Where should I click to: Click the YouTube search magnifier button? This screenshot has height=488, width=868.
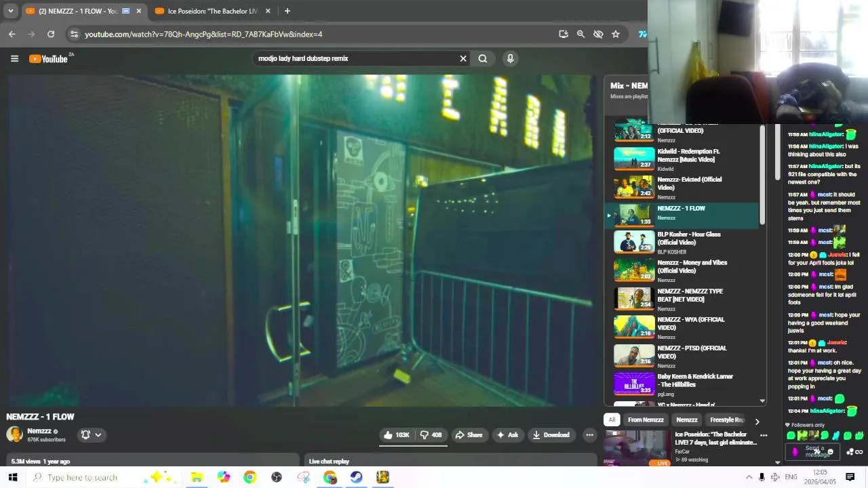[483, 59]
